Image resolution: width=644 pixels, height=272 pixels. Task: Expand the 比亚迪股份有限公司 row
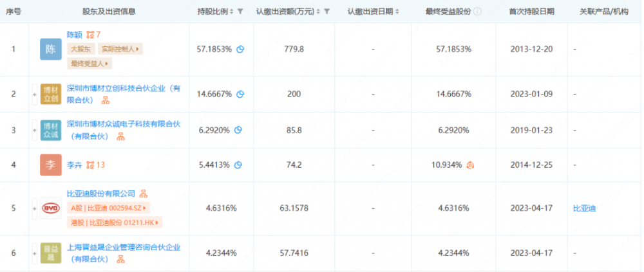34,208
